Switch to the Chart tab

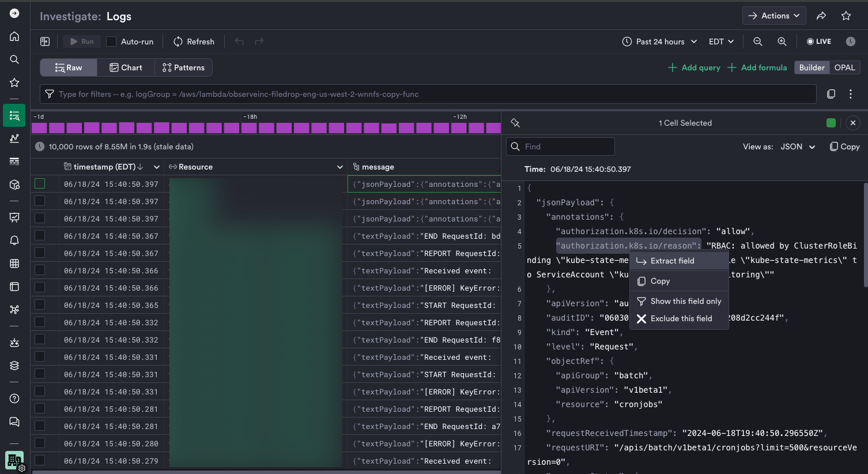pyautogui.click(x=126, y=67)
